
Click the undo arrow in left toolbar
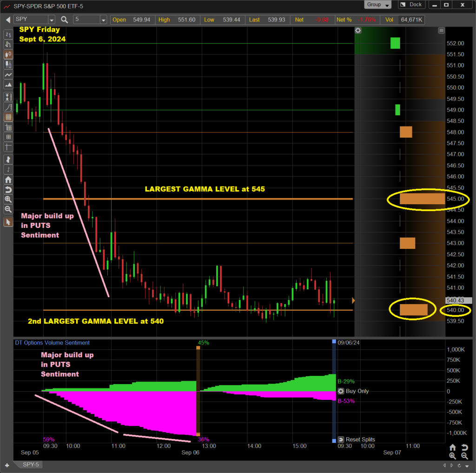(x=8, y=189)
